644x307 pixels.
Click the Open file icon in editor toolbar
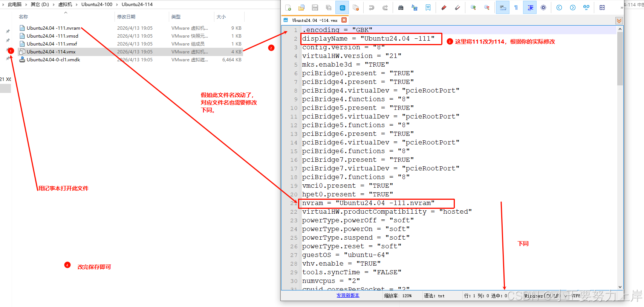pyautogui.click(x=301, y=8)
